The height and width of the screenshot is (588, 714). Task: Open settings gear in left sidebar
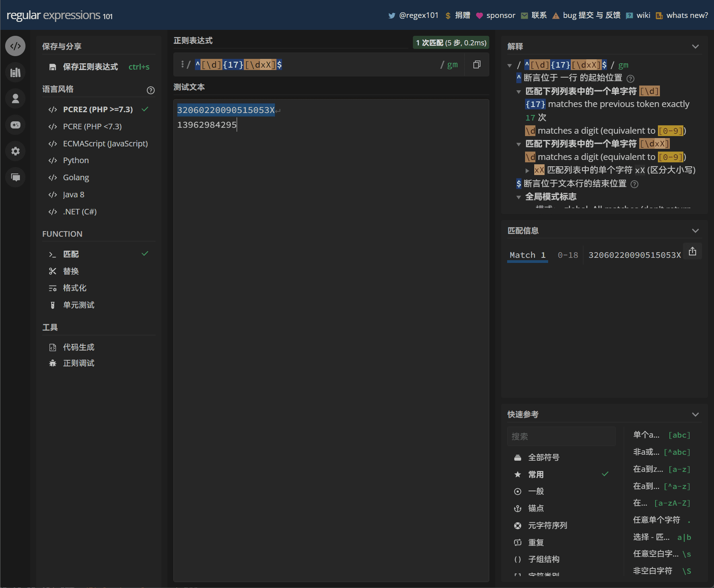click(x=16, y=151)
